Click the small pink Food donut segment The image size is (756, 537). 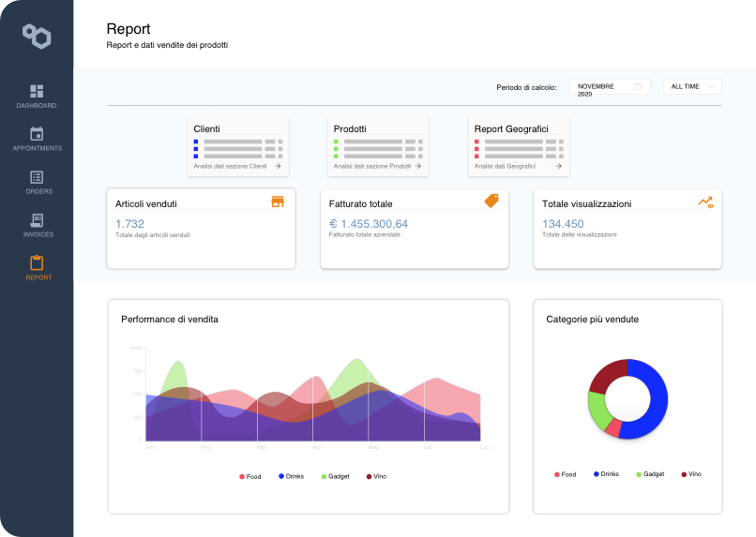(613, 427)
